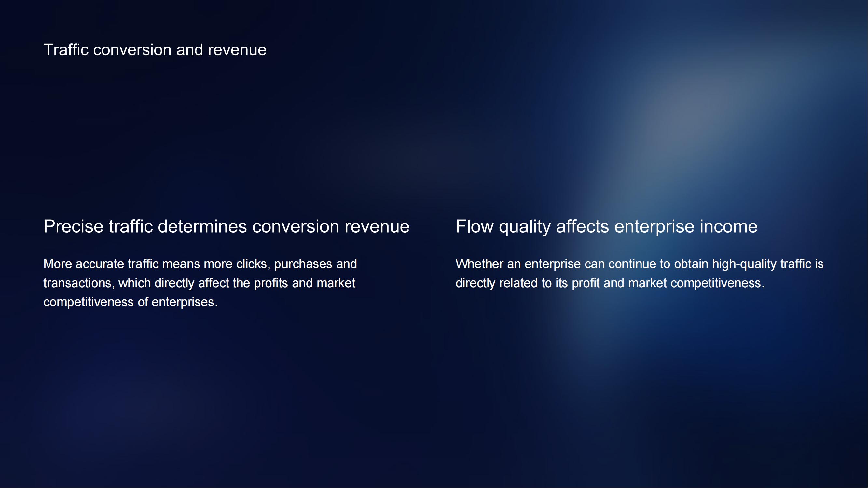Click paragraph starting 'Whether an enterprise can continue'
868x488 pixels.
pyautogui.click(x=640, y=274)
